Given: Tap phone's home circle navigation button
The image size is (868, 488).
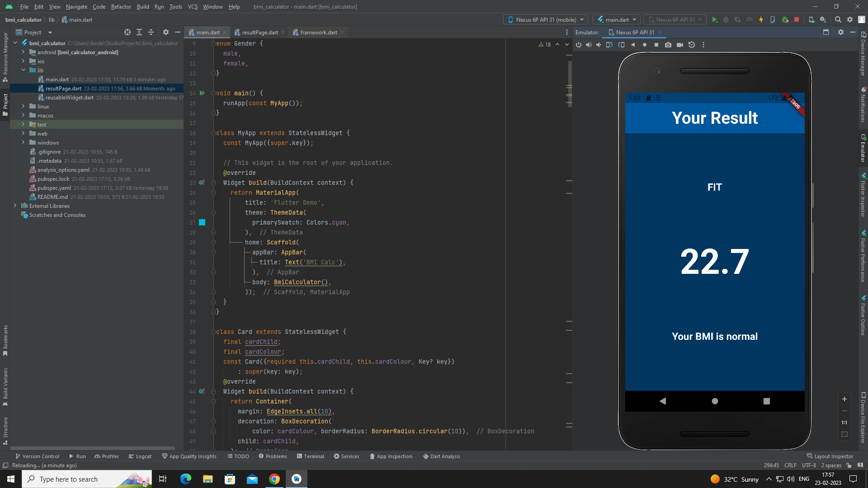Looking at the screenshot, I should (x=715, y=401).
